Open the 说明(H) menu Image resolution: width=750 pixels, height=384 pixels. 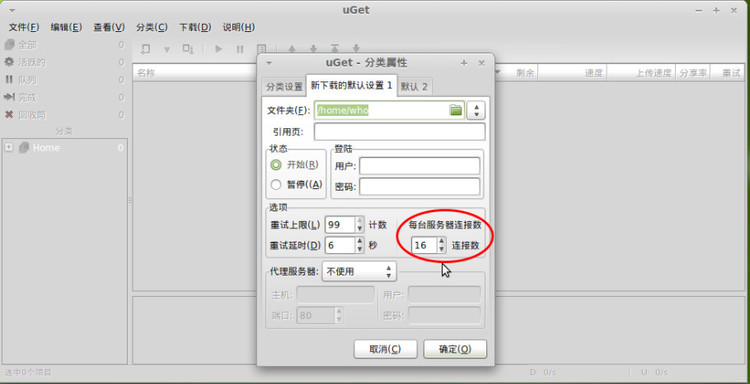239,27
